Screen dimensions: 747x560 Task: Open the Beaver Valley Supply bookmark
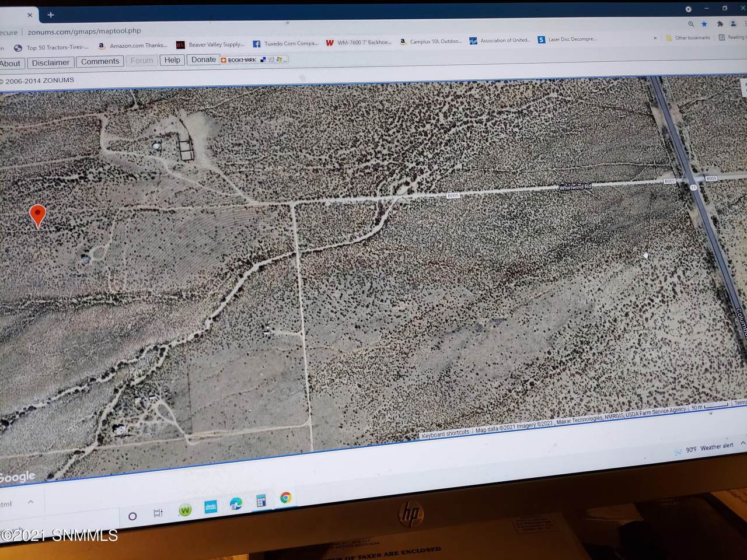pyautogui.click(x=211, y=44)
